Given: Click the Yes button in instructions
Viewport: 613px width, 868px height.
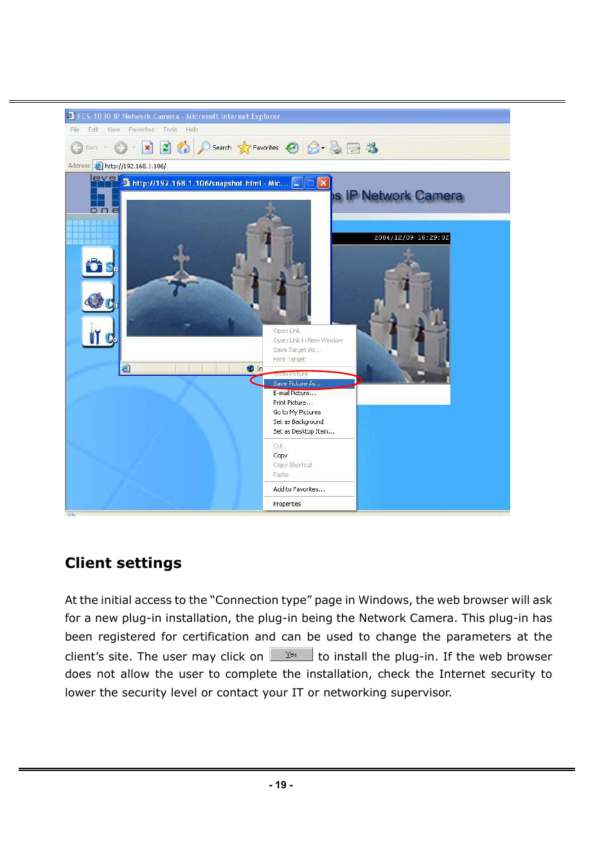Looking at the screenshot, I should tap(291, 655).
